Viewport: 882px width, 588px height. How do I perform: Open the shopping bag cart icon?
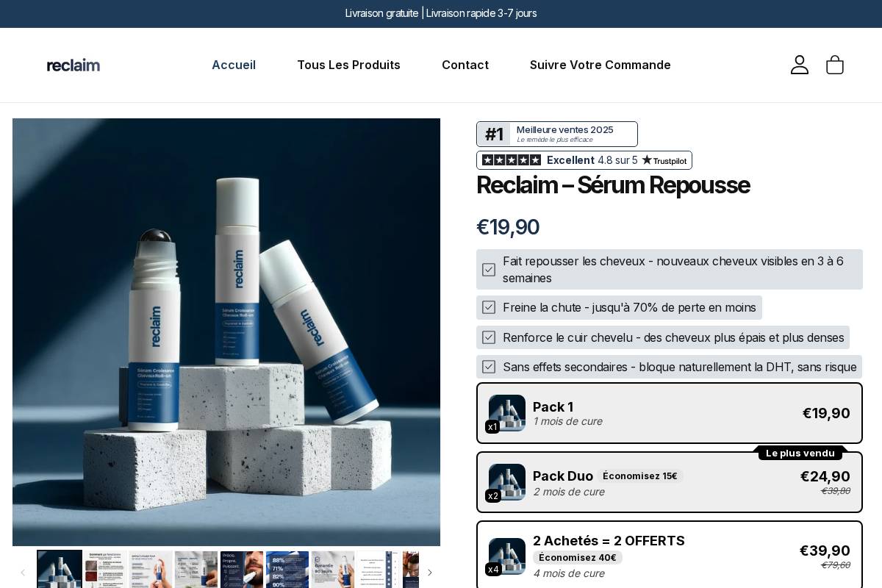pos(835,65)
